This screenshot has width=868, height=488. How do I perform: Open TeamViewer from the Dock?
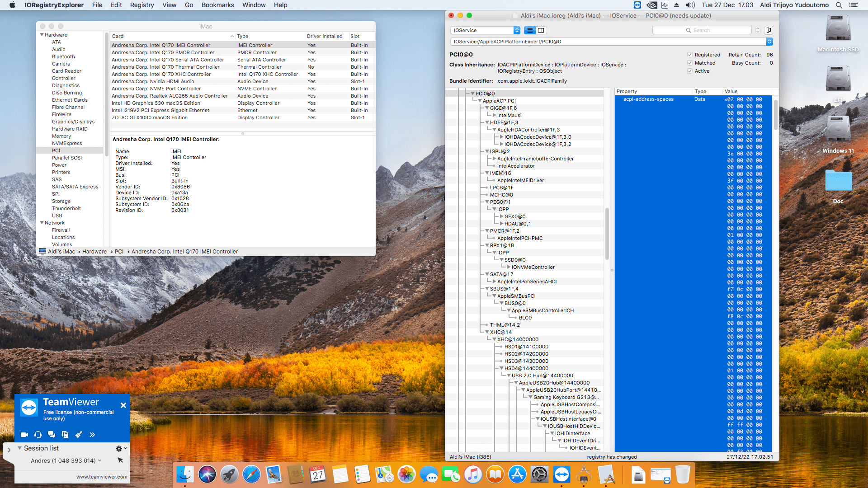point(561,474)
